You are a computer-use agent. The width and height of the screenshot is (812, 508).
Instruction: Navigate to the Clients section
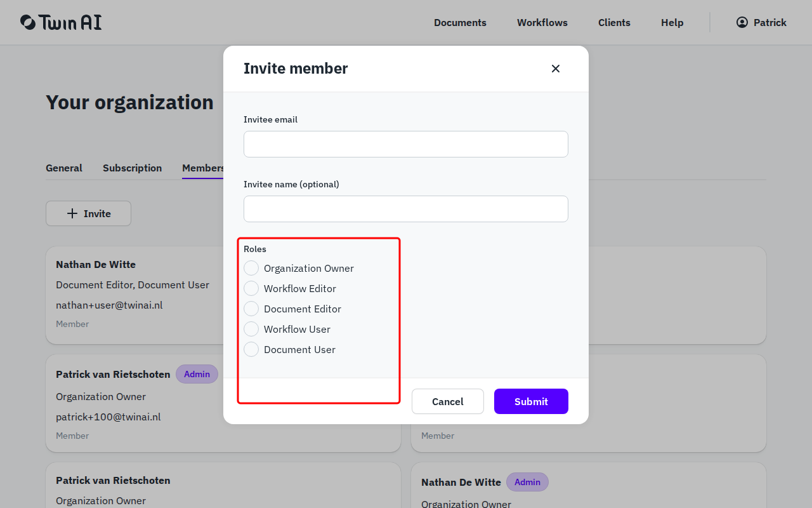[614, 22]
